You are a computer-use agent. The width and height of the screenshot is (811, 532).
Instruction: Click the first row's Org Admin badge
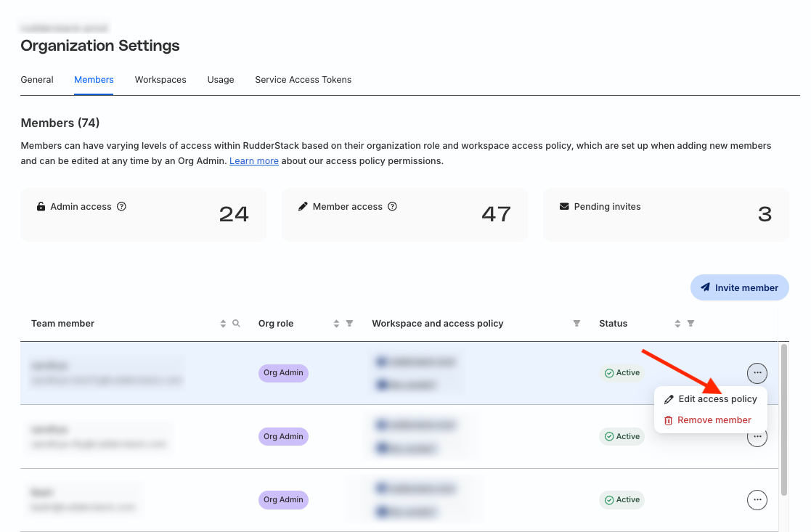(x=283, y=373)
